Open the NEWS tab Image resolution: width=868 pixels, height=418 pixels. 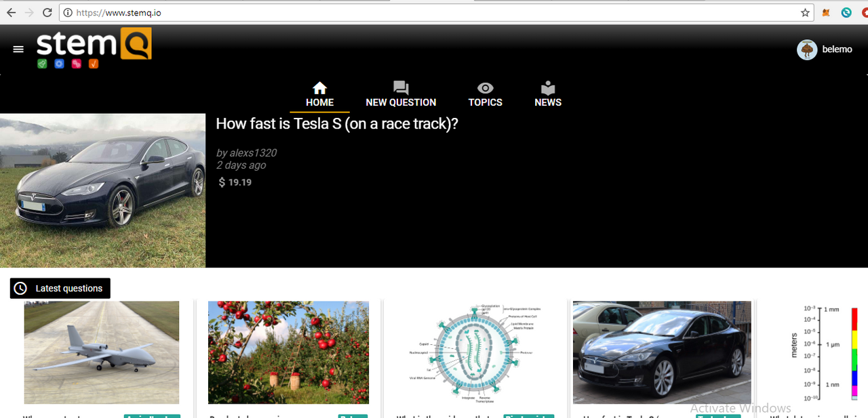point(548,95)
